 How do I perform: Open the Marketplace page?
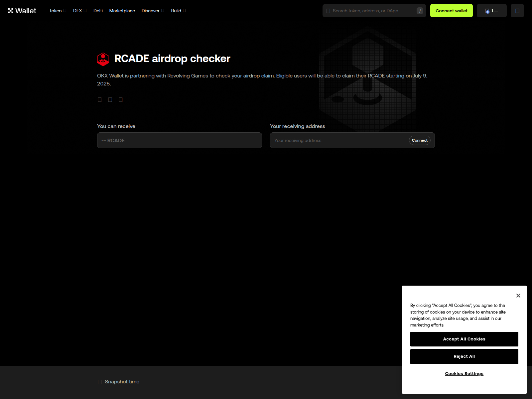pyautogui.click(x=122, y=11)
